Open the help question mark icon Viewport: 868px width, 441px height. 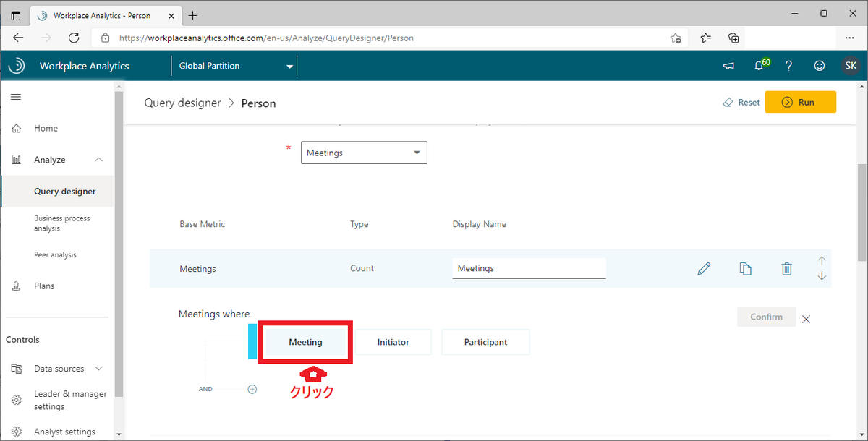click(789, 66)
